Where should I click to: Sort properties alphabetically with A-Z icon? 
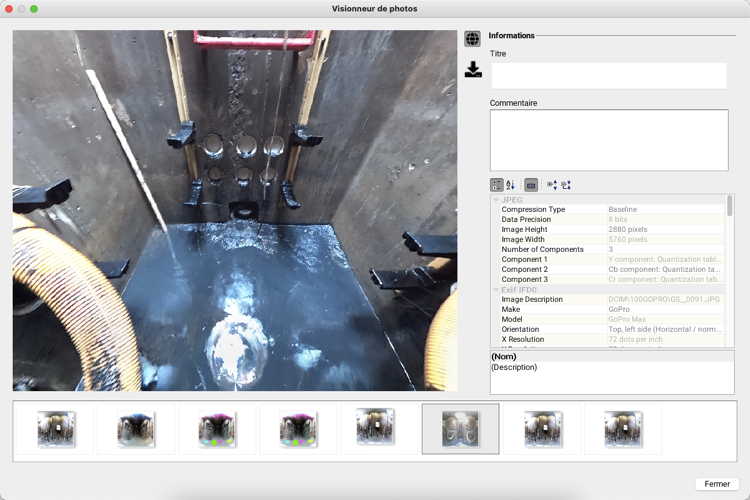click(x=510, y=185)
